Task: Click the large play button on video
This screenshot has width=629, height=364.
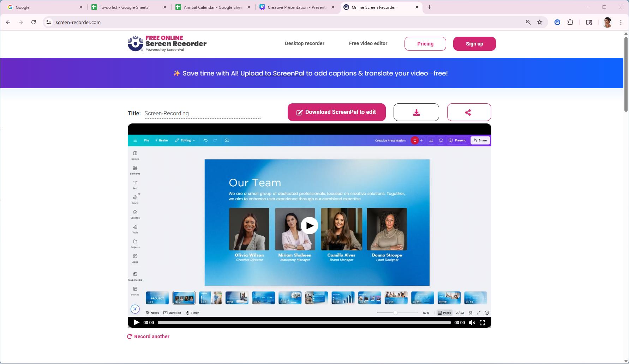Action: pyautogui.click(x=310, y=226)
